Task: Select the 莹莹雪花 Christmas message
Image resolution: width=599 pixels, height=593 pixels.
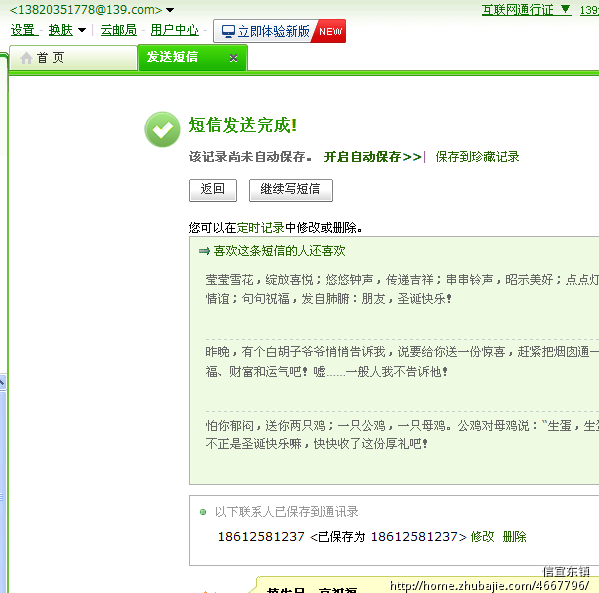Action: (x=402, y=289)
